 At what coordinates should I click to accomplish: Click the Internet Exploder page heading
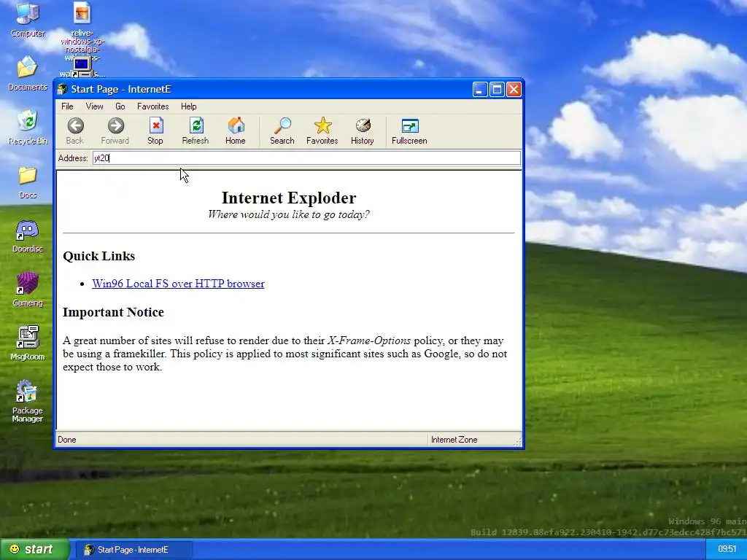coord(289,198)
